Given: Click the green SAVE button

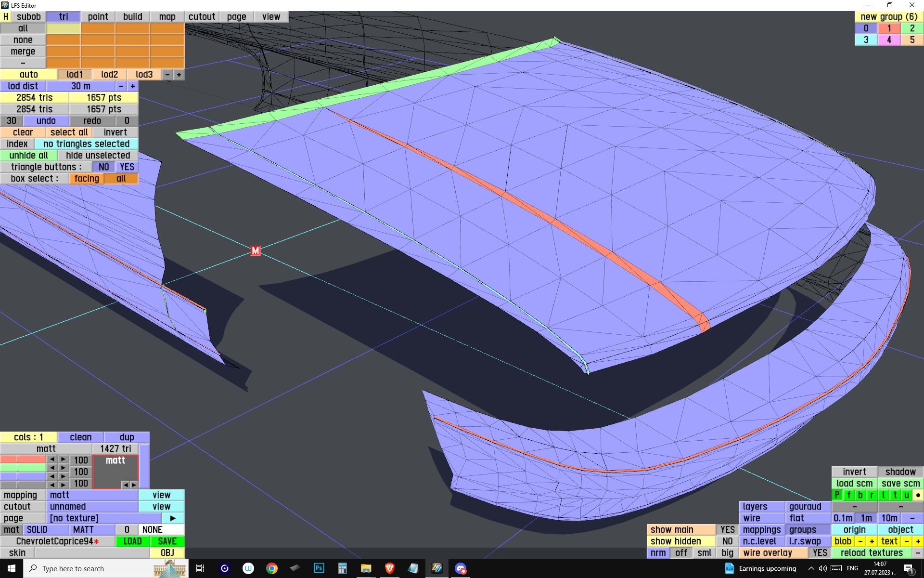Looking at the screenshot, I should tap(167, 541).
